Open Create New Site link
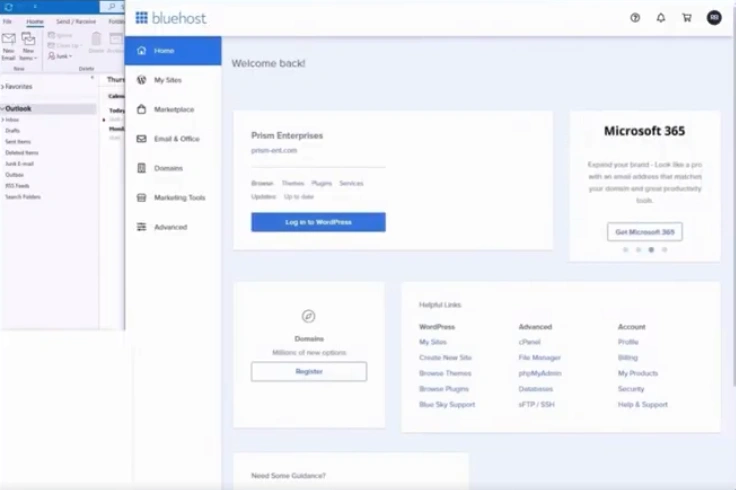736x490 pixels. coord(445,358)
